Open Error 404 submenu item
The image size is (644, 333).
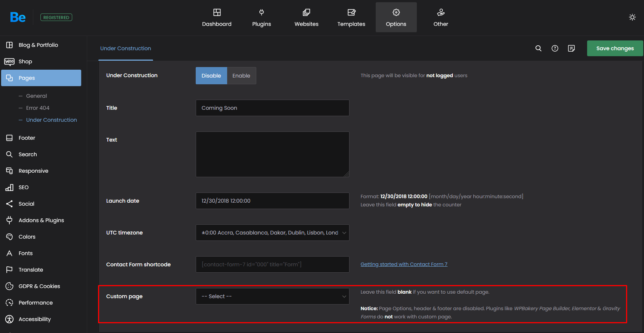(38, 108)
